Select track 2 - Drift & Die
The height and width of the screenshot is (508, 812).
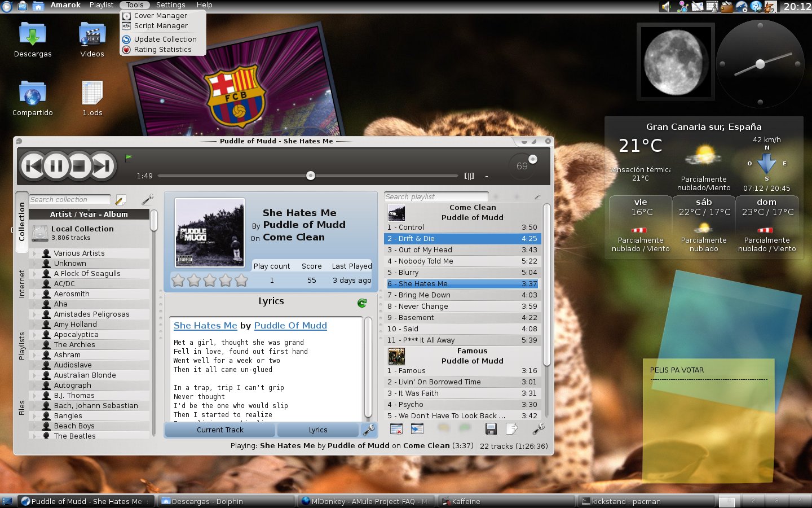pyautogui.click(x=463, y=239)
